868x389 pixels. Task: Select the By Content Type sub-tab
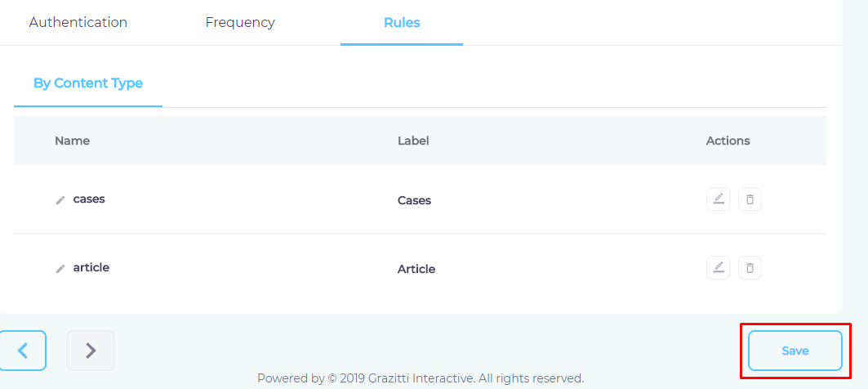[88, 83]
